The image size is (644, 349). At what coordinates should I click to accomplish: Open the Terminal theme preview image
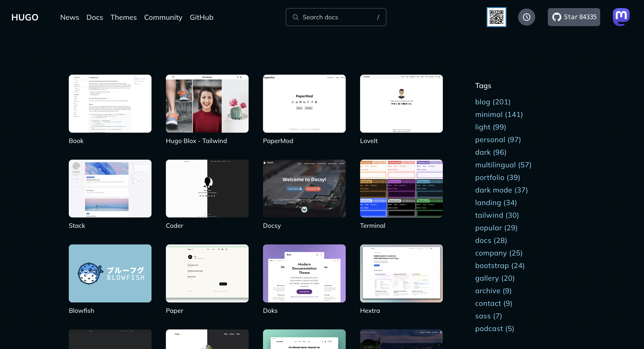pos(401,188)
